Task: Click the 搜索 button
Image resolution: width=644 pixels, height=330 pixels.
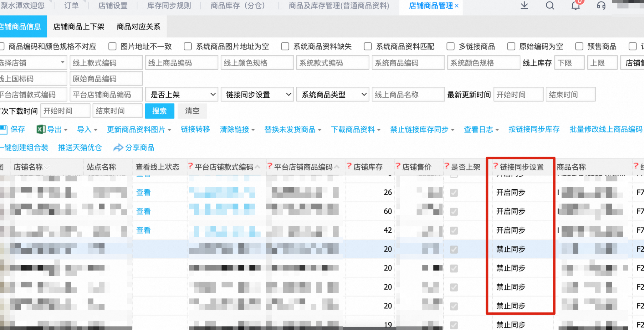Action: (x=160, y=111)
